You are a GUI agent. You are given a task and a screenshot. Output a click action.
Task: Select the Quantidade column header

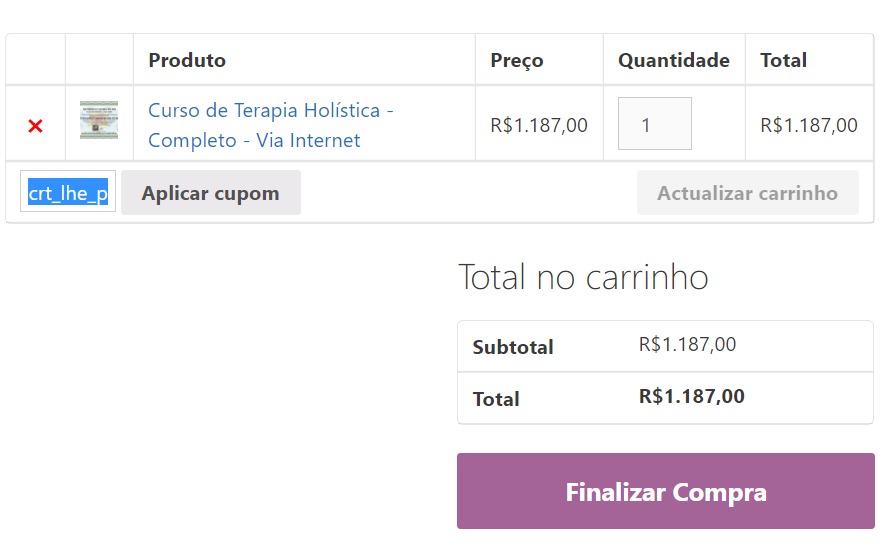click(x=673, y=60)
